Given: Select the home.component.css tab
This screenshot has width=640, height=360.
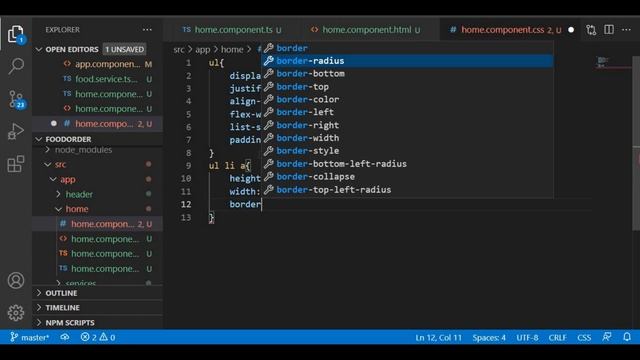Looking at the screenshot, I should point(503,30).
